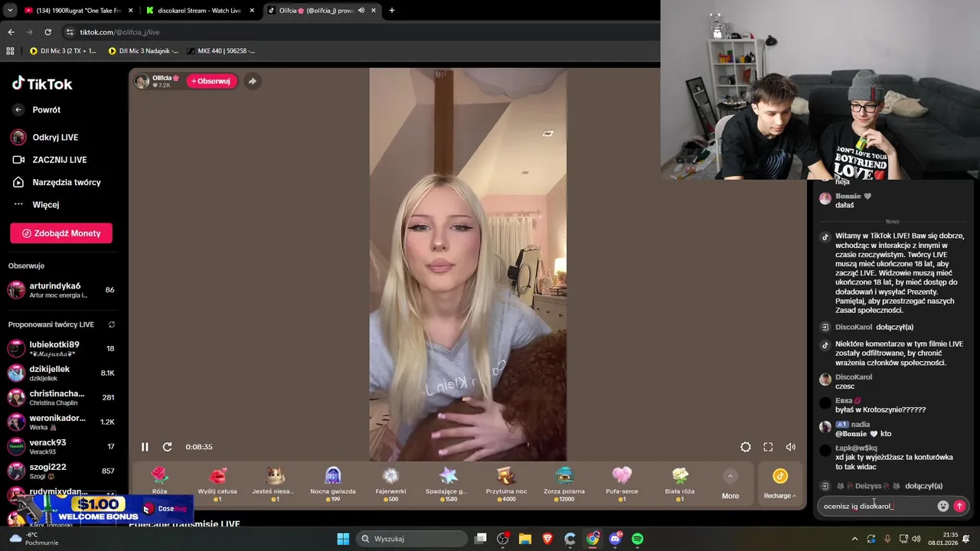Pause the live stream video
980x551 pixels.
point(145,447)
